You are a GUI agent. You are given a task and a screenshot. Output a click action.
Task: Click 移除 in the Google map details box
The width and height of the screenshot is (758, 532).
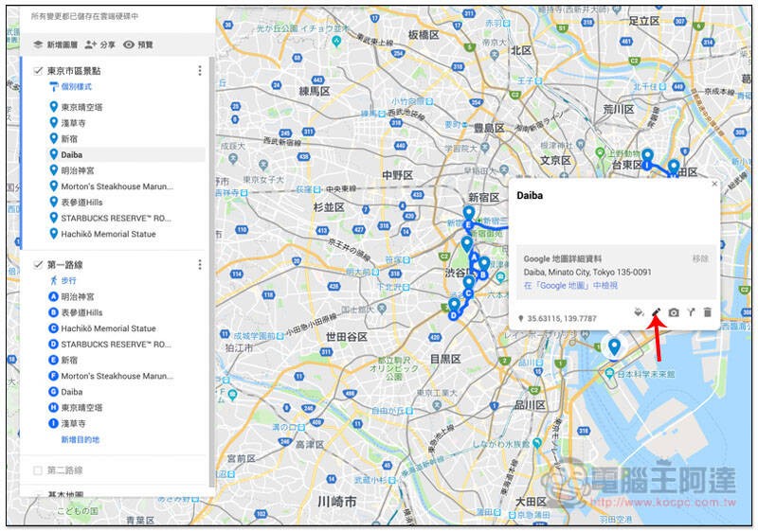pos(700,258)
